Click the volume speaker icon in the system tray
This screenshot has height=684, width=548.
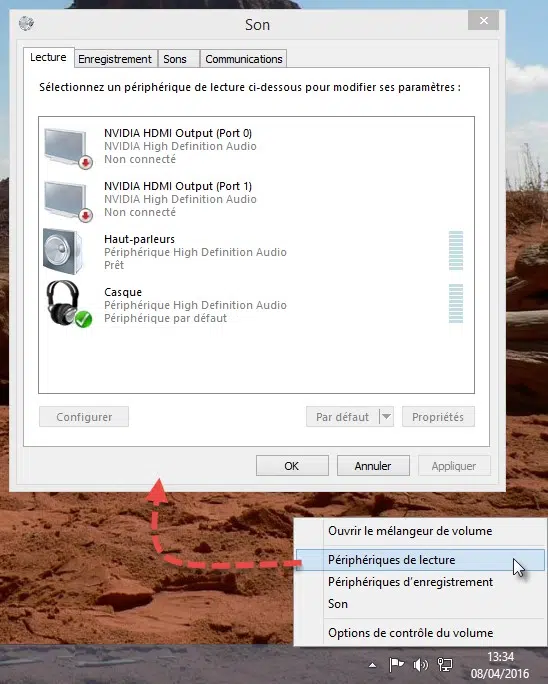coord(420,665)
